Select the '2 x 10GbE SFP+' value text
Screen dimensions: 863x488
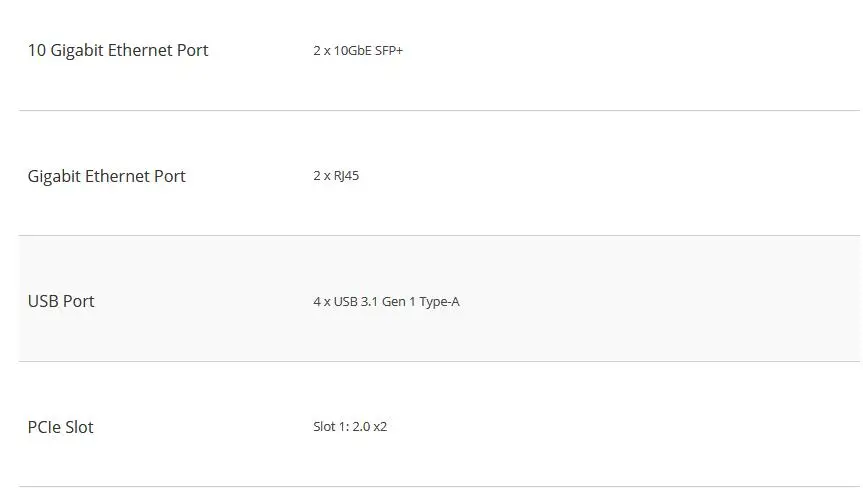pos(358,51)
